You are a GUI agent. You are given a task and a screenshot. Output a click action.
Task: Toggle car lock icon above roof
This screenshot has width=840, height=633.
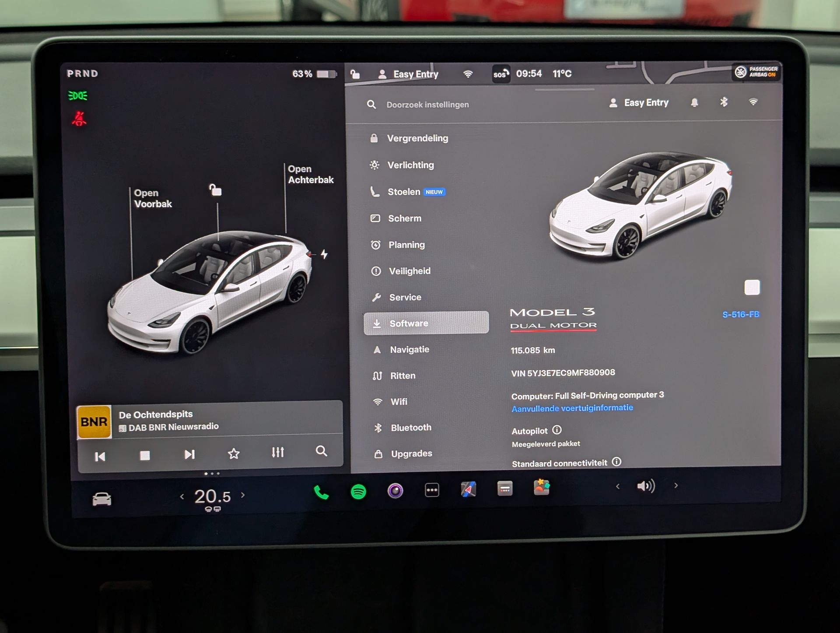pyautogui.click(x=215, y=190)
